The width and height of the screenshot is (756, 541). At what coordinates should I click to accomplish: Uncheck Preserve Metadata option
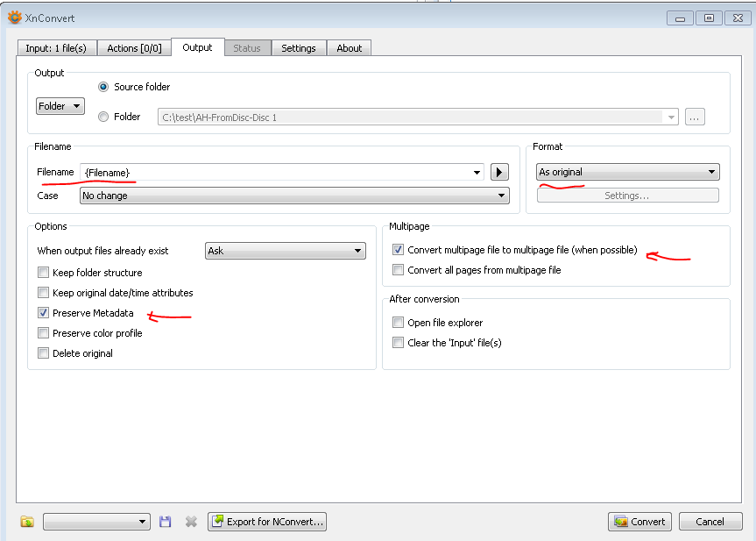tap(44, 313)
